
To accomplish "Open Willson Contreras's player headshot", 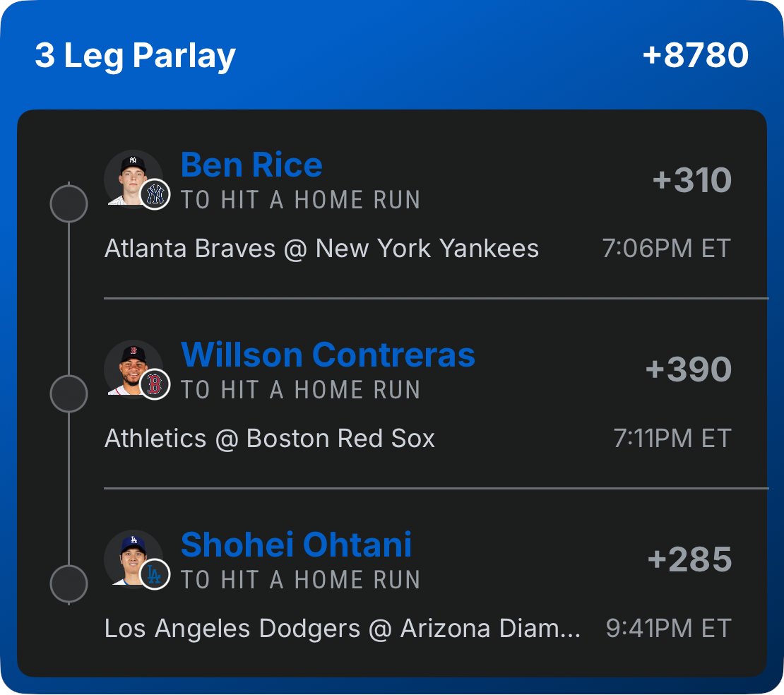I will click(x=133, y=369).
